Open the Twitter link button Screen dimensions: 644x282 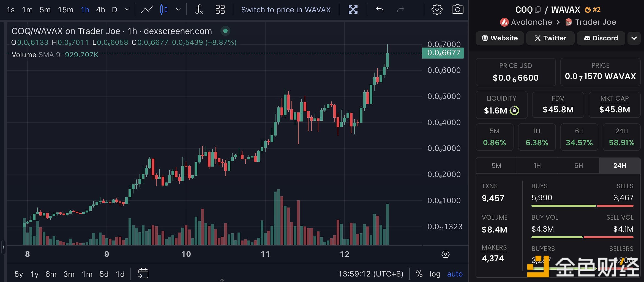(x=550, y=38)
